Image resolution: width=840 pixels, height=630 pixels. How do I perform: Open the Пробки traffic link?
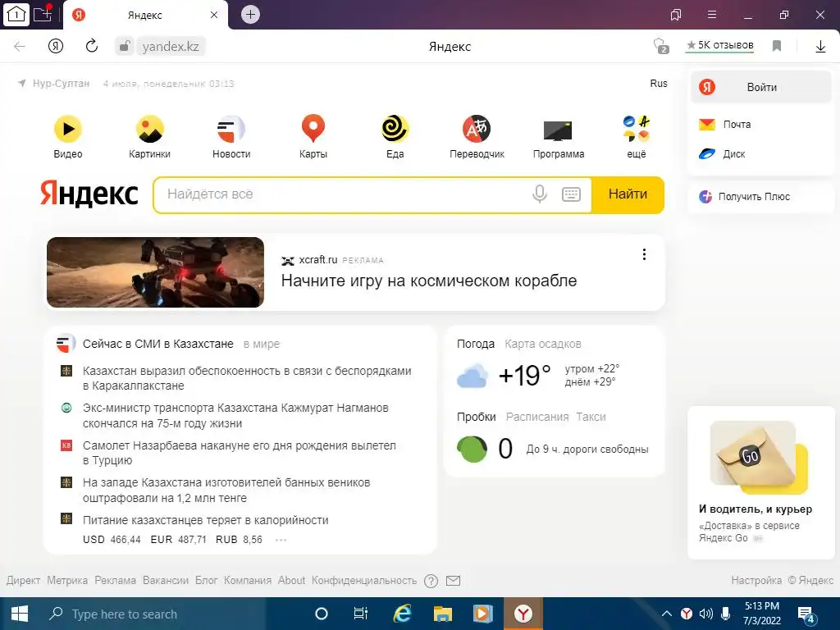click(477, 417)
